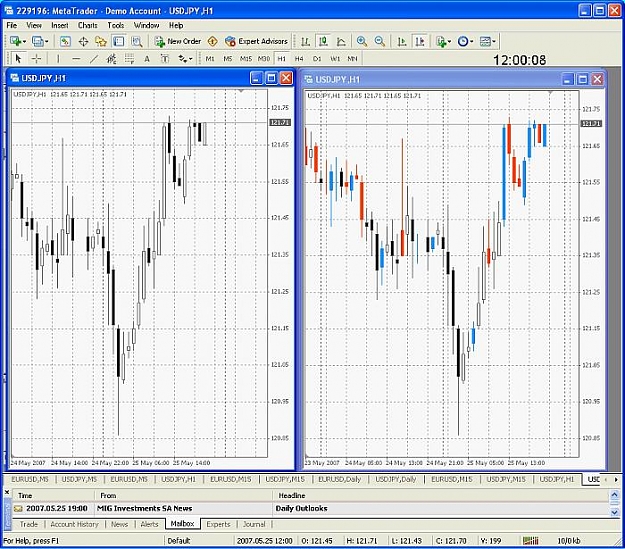Pick the trendline drawing tool
Image resolution: width=625 pixels, height=549 pixels.
pos(94,59)
